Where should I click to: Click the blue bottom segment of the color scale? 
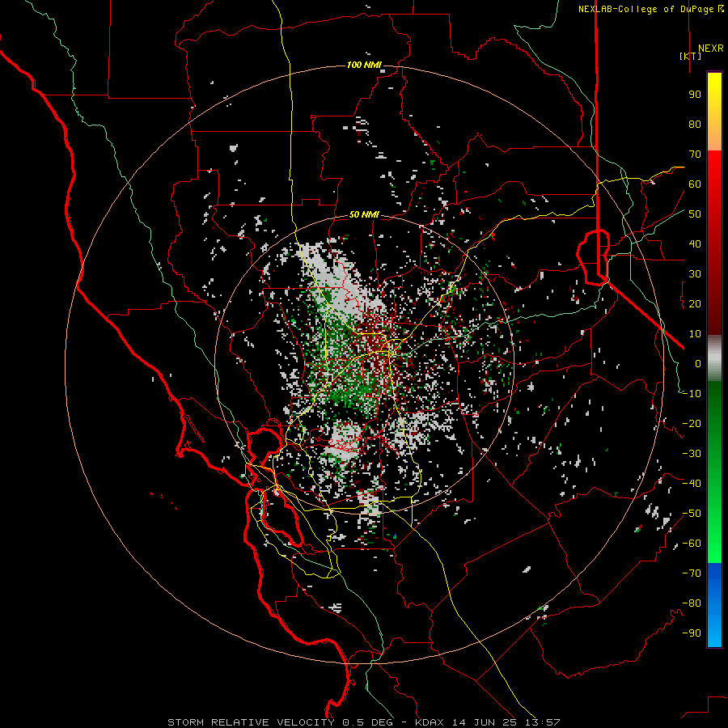714,605
